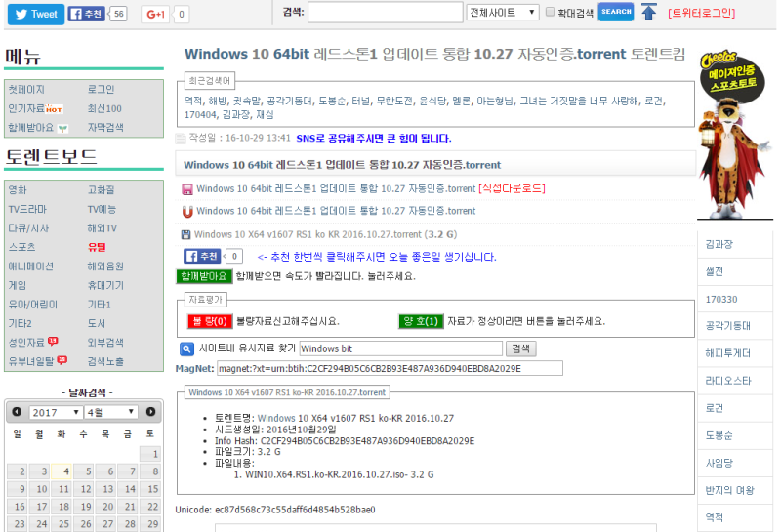The width and height of the screenshot is (781, 532).
Task: Click the document icon beside 작성일
Action: [x=181, y=138]
